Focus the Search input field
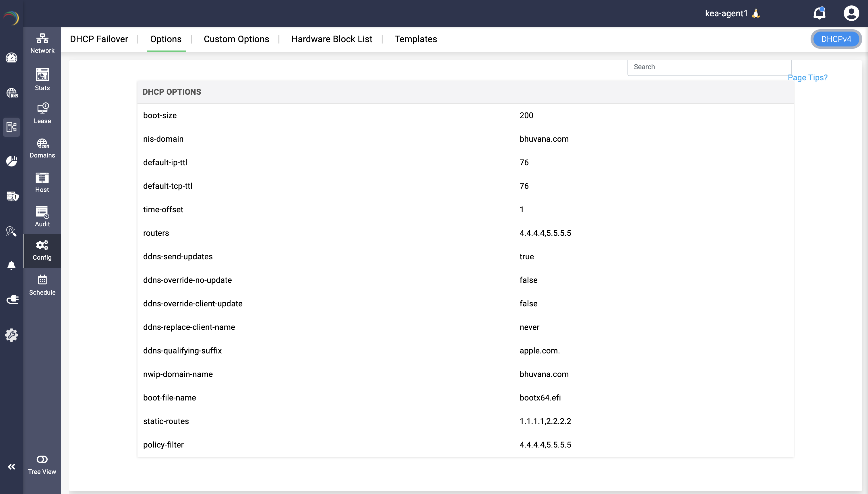Viewport: 868px width, 494px height. [710, 67]
